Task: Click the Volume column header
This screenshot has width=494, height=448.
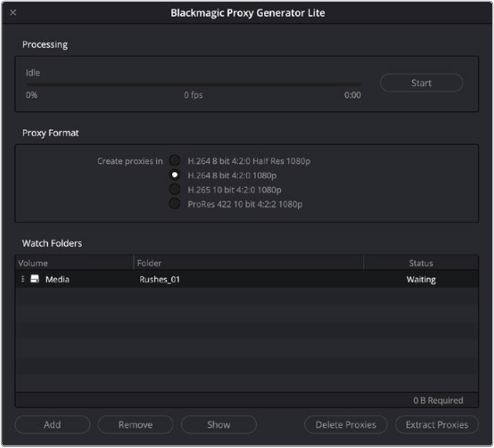Action: (x=75, y=263)
